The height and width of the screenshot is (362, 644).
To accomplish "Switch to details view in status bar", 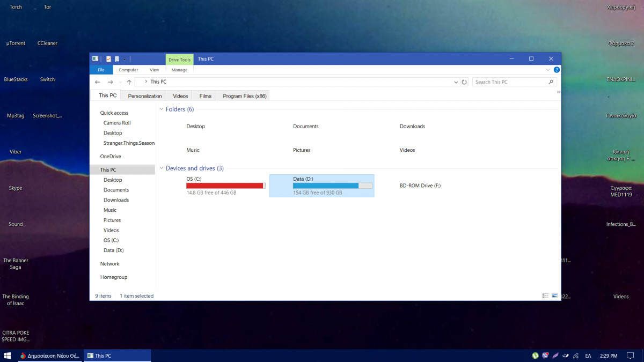I will pyautogui.click(x=545, y=295).
